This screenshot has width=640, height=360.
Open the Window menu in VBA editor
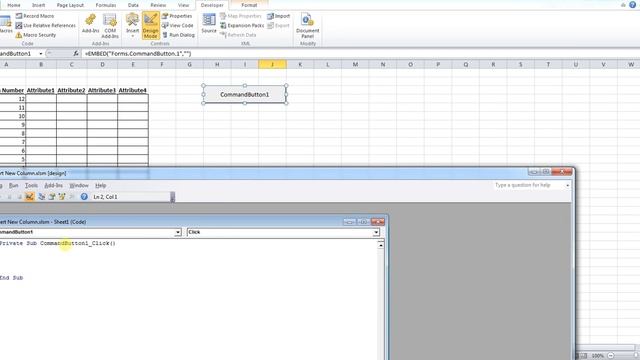[79, 185]
